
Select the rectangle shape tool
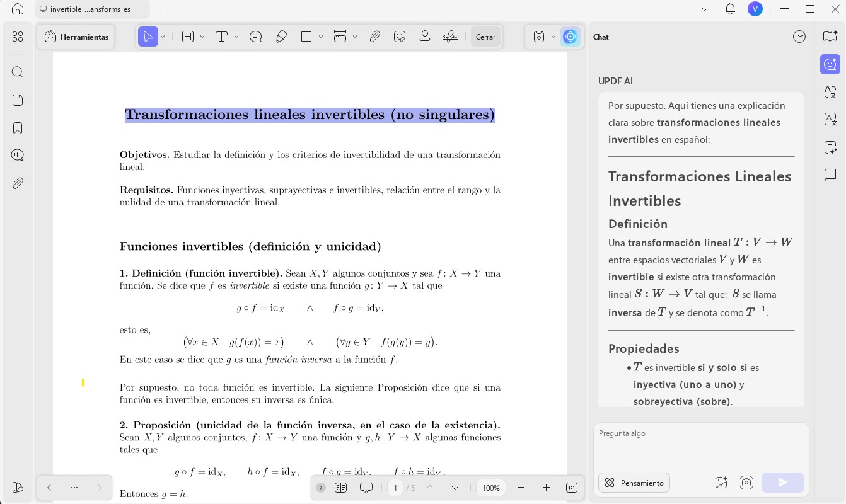click(x=306, y=37)
